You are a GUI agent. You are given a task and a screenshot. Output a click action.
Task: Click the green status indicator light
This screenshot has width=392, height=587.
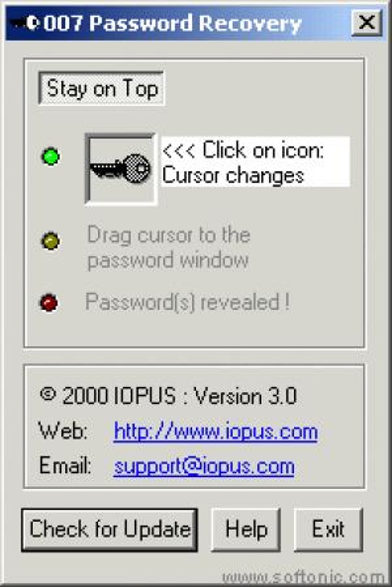(x=50, y=156)
